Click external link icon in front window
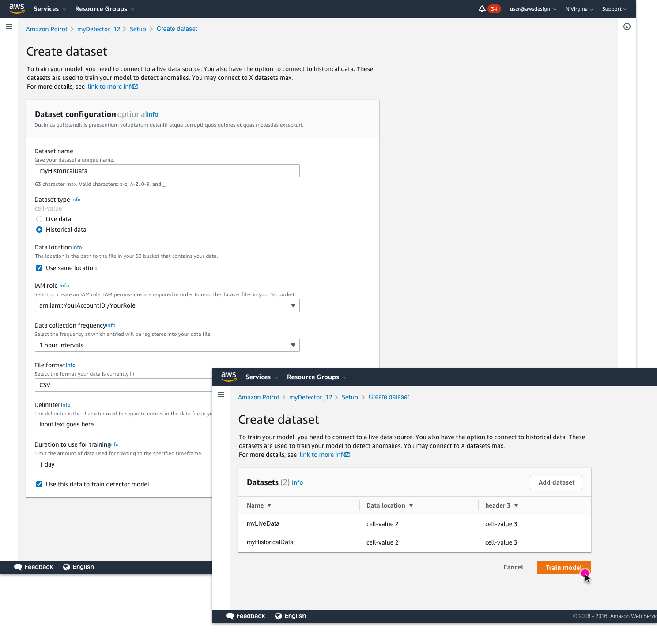 click(347, 455)
